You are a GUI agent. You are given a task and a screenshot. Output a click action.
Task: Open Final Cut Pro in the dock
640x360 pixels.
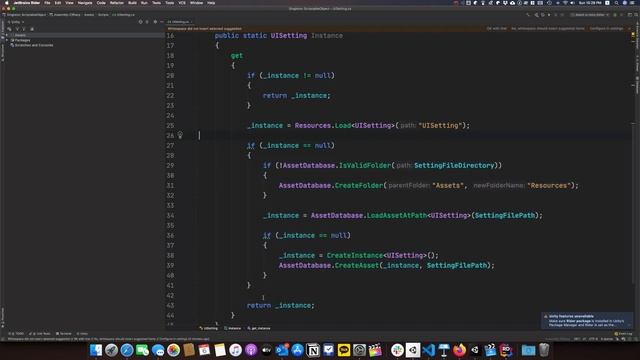pos(375,350)
